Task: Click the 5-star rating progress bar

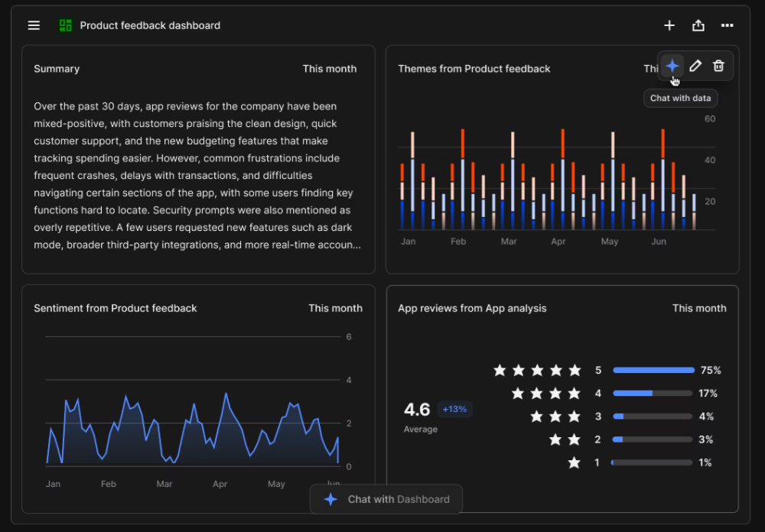Action: [653, 370]
